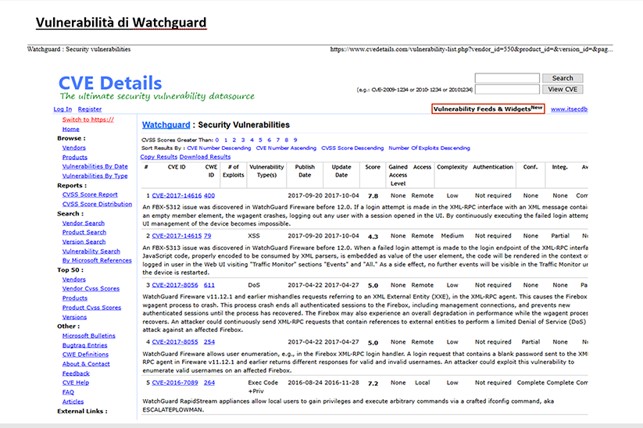Open Product Cvss Scores link

pyautogui.click(x=91, y=307)
